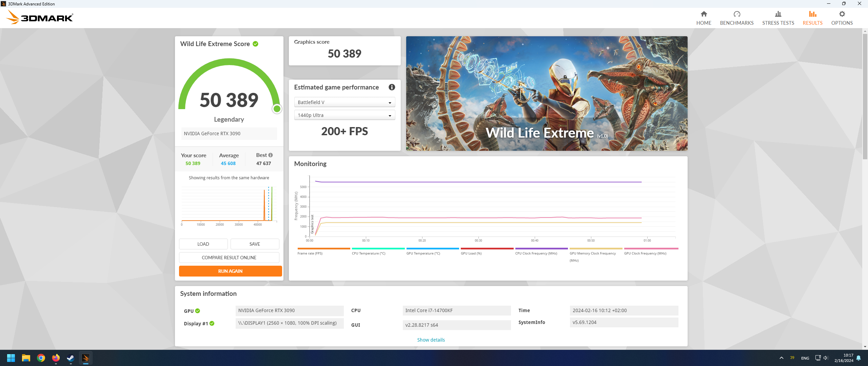Click the score distribution histogram chart
868x366 pixels.
coord(229,205)
